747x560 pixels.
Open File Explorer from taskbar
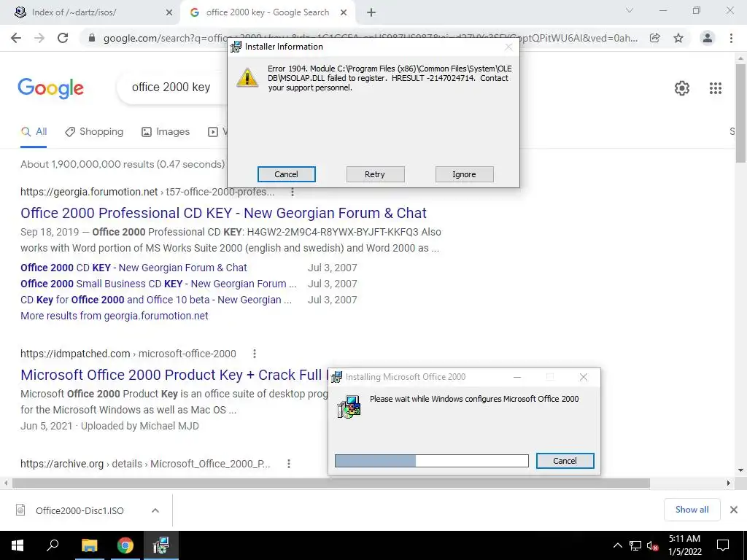point(89,545)
